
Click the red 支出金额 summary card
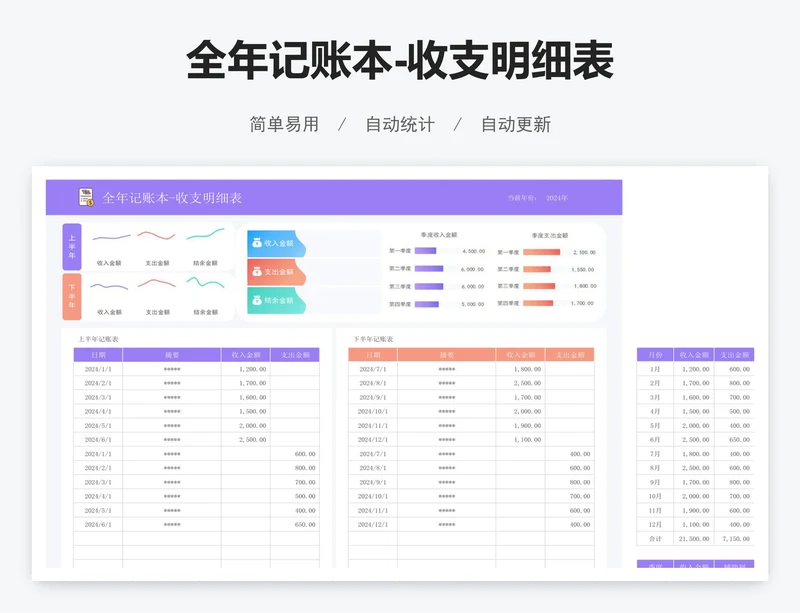click(x=277, y=272)
